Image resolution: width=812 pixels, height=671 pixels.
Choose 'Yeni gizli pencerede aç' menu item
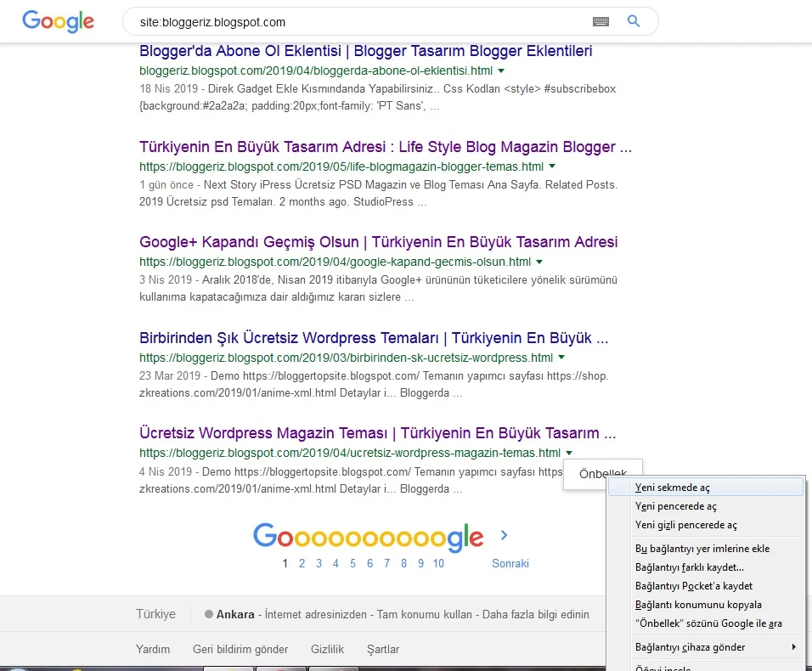pos(705,524)
